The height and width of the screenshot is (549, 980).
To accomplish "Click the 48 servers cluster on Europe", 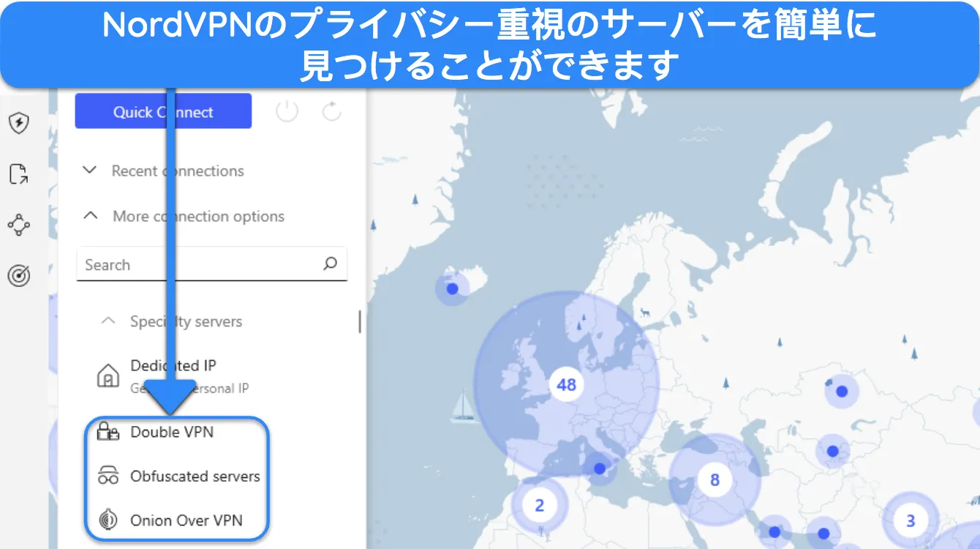I will [x=566, y=384].
